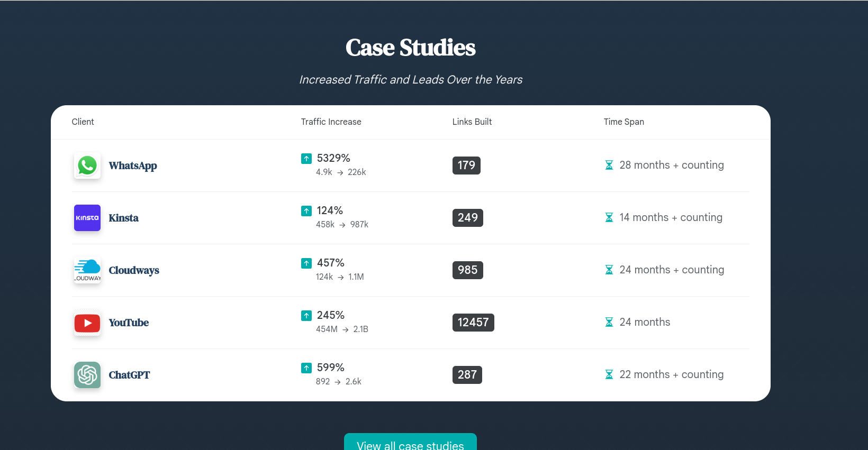The height and width of the screenshot is (450, 868).
Task: Click the 22 months + counting text
Action: coord(671,374)
